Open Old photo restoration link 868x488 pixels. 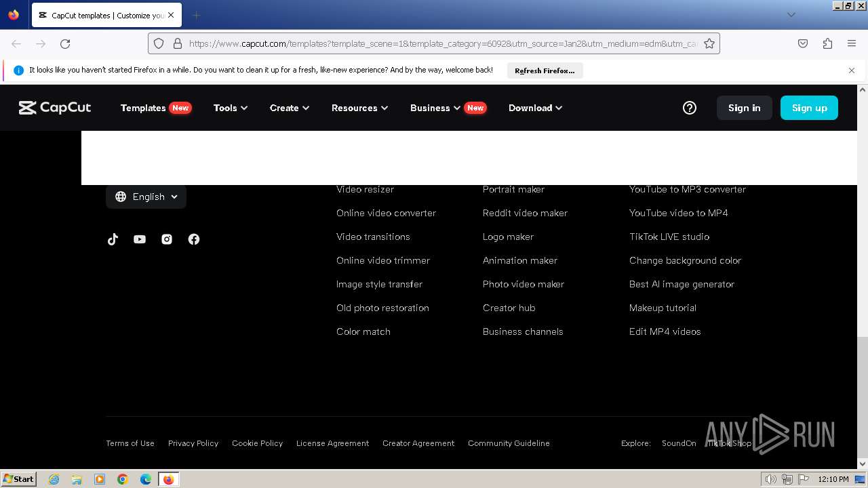point(382,308)
